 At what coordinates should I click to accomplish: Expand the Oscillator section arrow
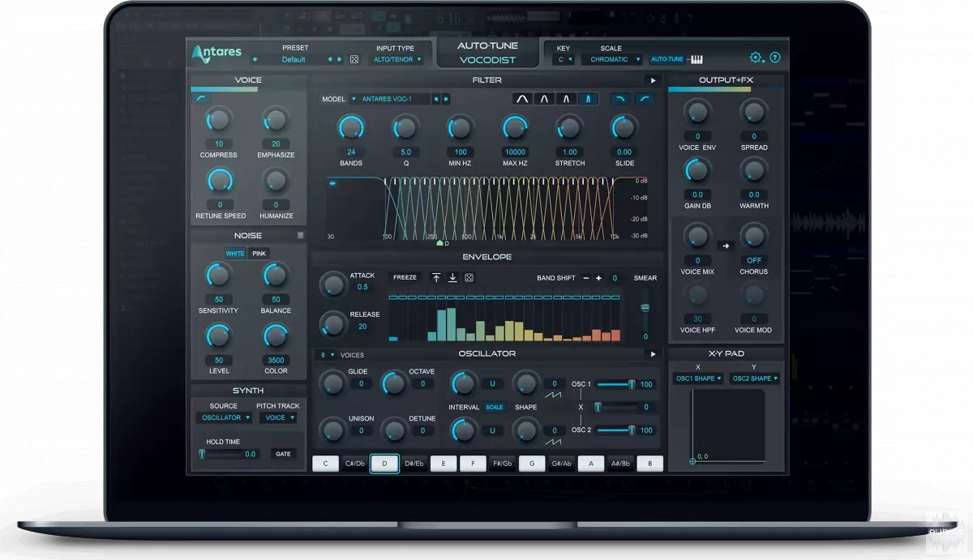(x=653, y=354)
